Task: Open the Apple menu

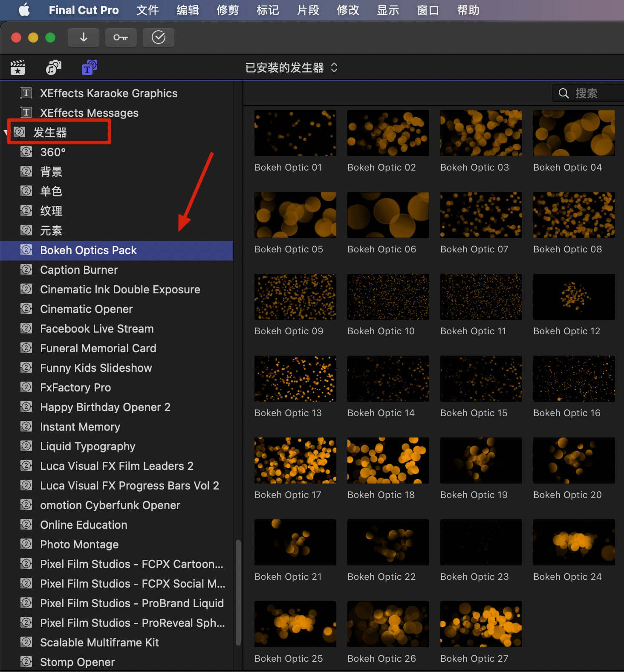Action: 24,10
